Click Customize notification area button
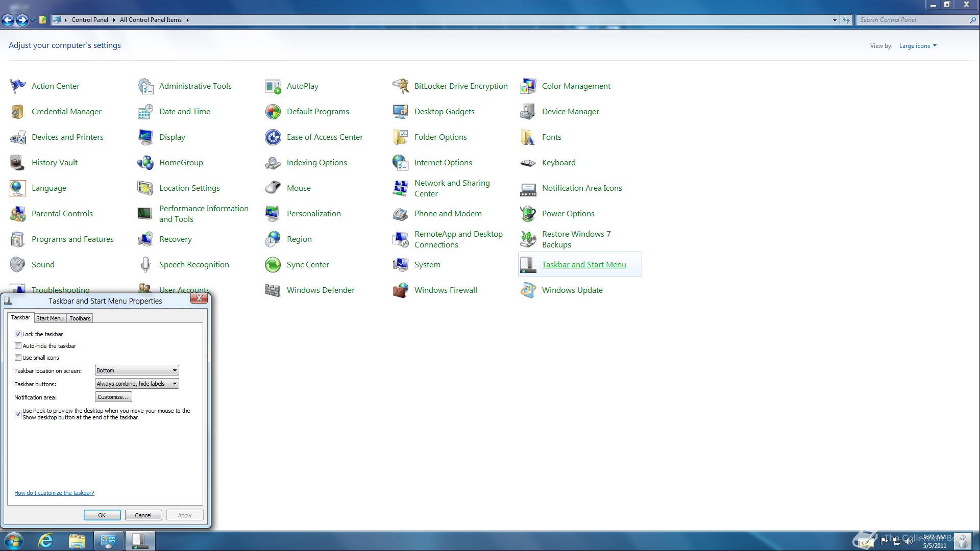Viewport: 980px width, 551px height. point(113,397)
